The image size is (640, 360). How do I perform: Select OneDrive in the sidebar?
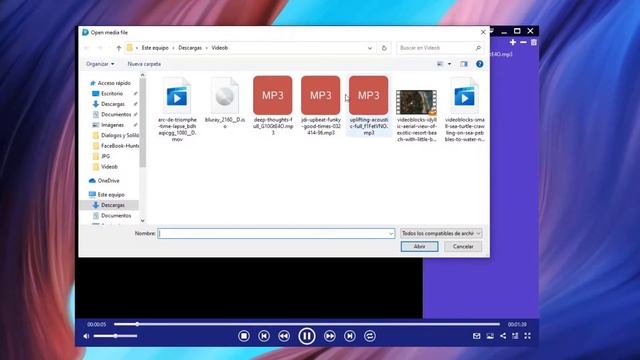pyautogui.click(x=108, y=180)
